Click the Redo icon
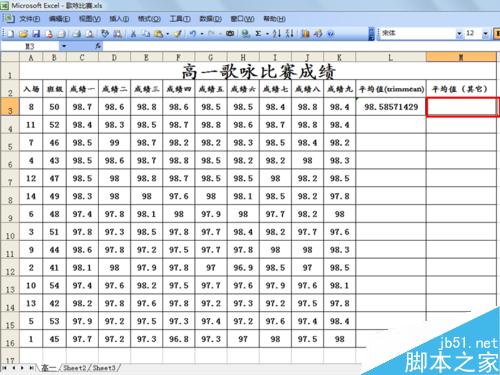500x375 pixels. (x=211, y=34)
